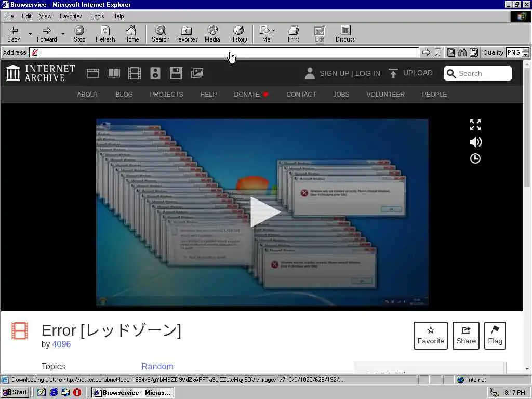Mute the video with speaker icon

(x=475, y=142)
